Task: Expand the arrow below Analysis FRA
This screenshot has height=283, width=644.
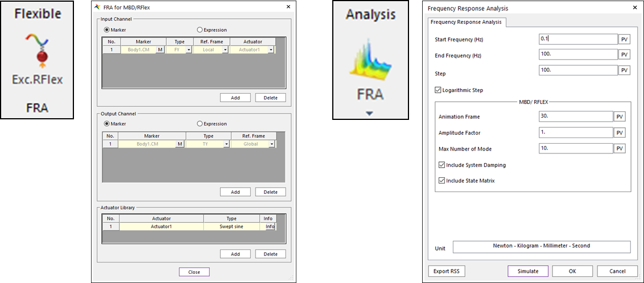Action: coord(370,114)
